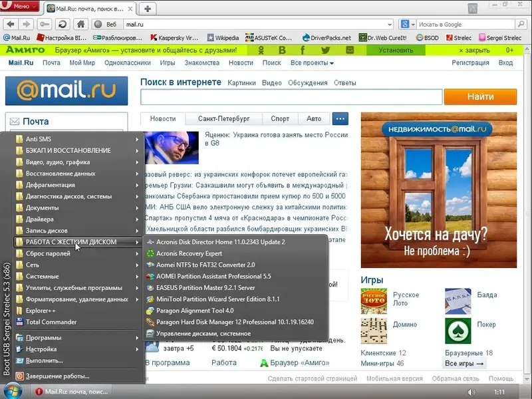Expand БЭКАП И ВОССТАНОВЛЕНИЕ submenu
Viewport: 532px width, 399px height.
77,150
